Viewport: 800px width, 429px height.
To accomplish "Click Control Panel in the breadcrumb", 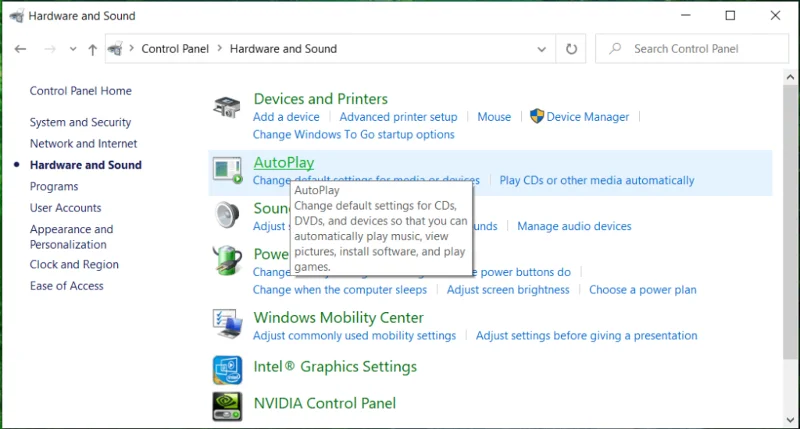I will pos(175,49).
